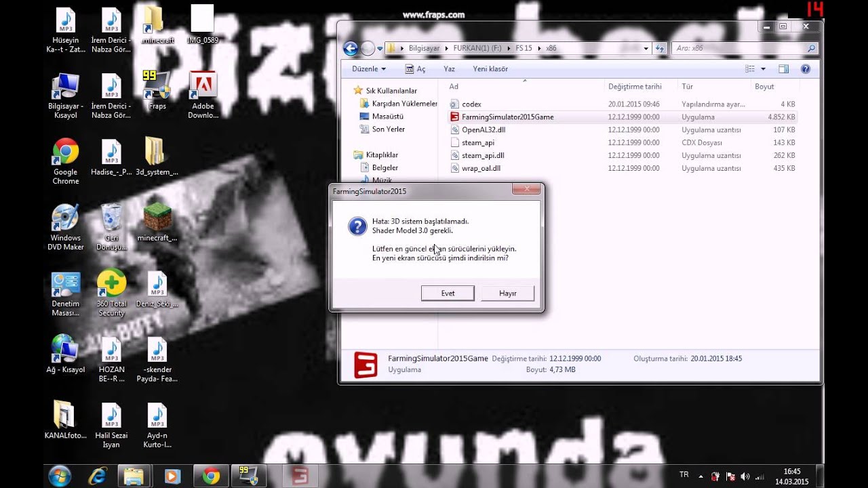Click the Aç toolbar button

point(415,68)
